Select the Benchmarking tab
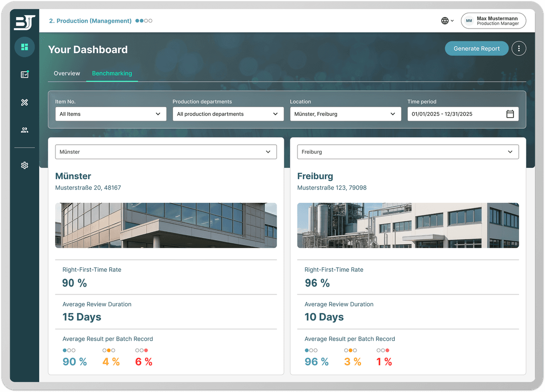Viewport: 545px width, 392px height. pos(112,73)
